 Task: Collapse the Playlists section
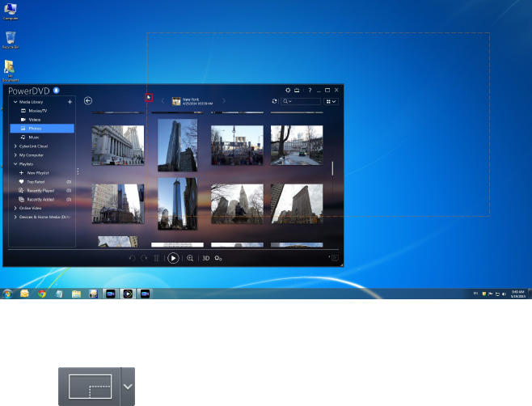tap(15, 164)
